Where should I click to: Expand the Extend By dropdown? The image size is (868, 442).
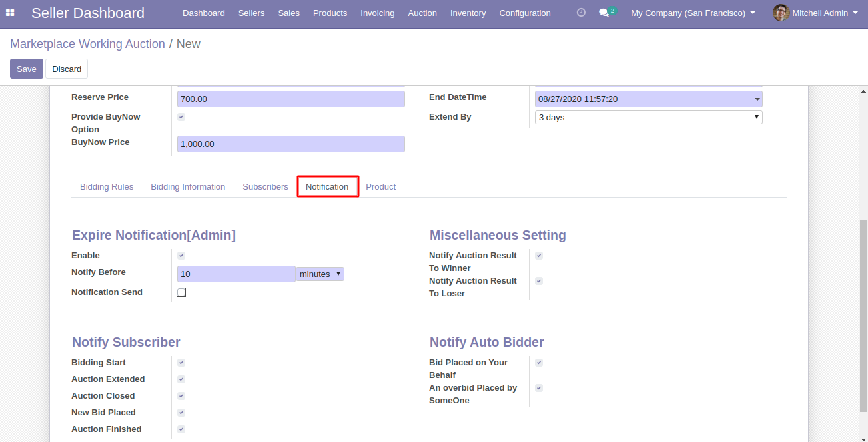[x=649, y=117]
